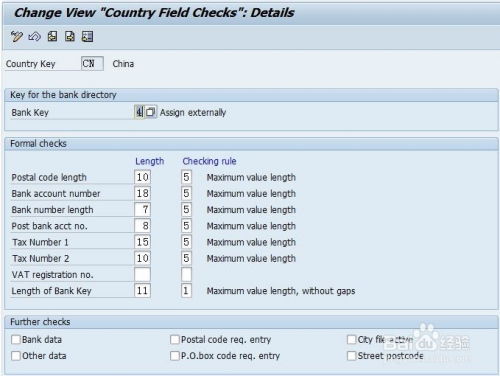This screenshot has height=376, width=500.
Task: Click Length of Bank Key checking rule
Action: [x=186, y=291]
